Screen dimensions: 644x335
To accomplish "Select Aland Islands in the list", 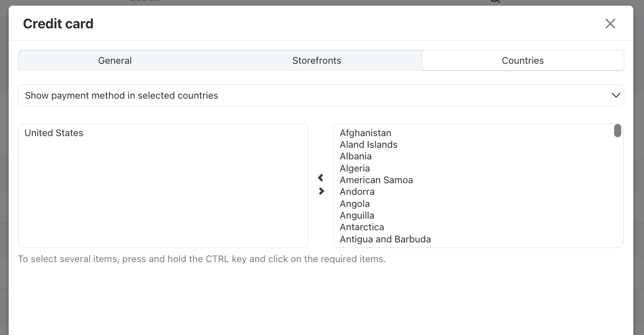I will pyautogui.click(x=369, y=144).
